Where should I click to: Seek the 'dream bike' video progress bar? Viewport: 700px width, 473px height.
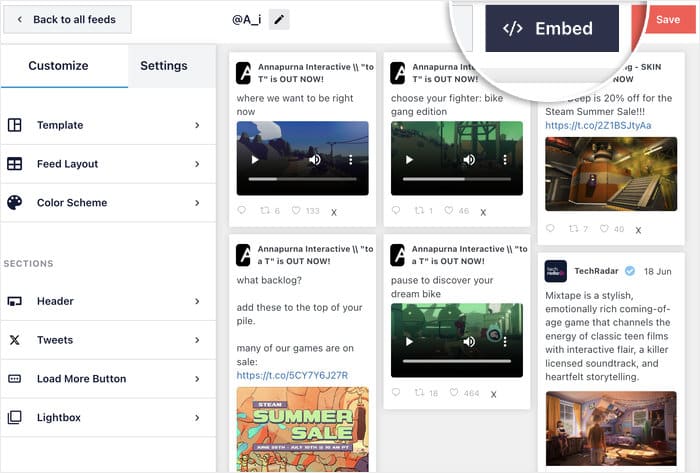click(457, 361)
